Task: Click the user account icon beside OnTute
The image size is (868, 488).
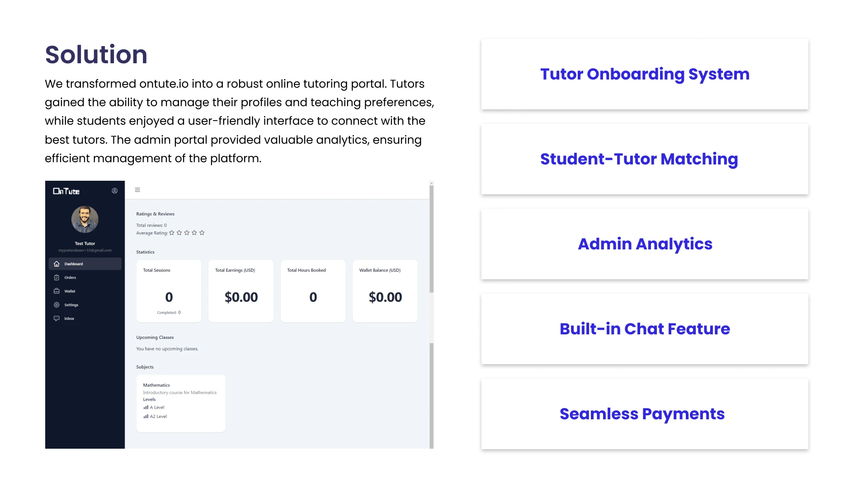Action: coord(115,191)
